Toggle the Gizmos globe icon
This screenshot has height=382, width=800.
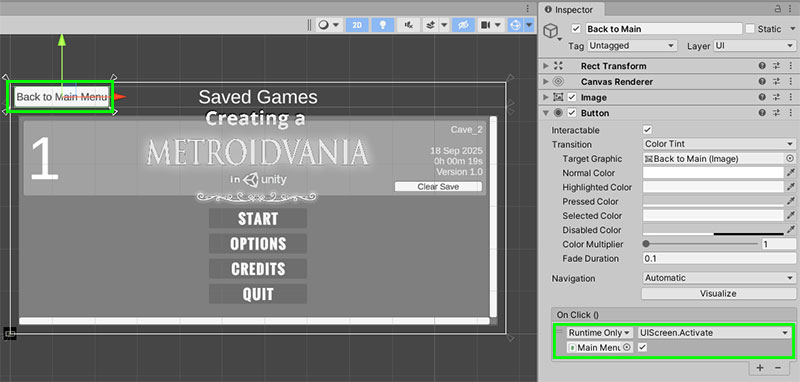coord(515,25)
